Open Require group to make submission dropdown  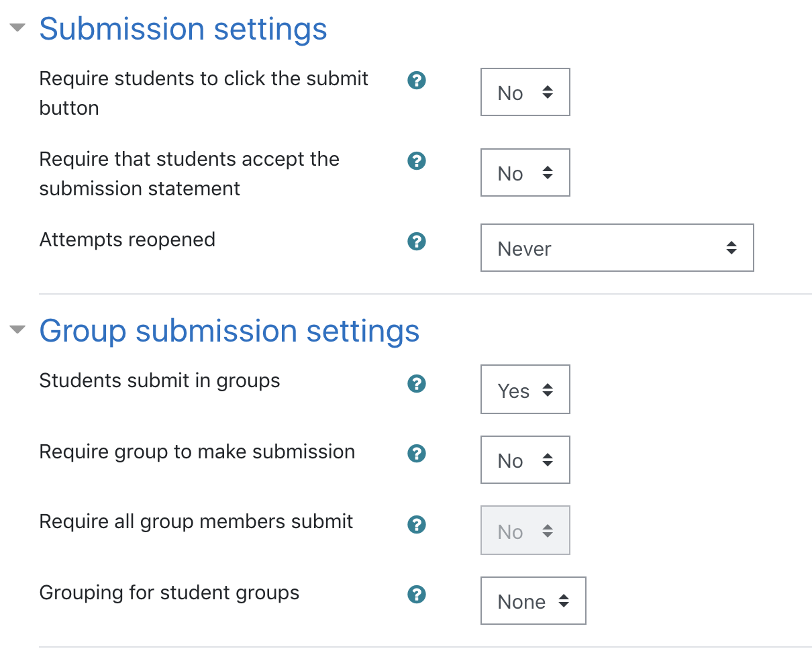(525, 460)
